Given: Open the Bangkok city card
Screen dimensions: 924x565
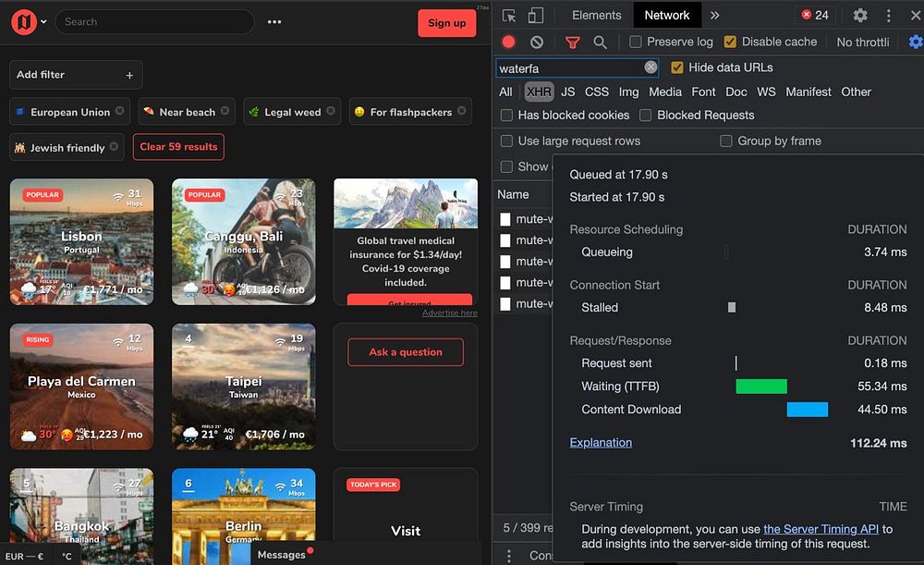Looking at the screenshot, I should (x=82, y=516).
